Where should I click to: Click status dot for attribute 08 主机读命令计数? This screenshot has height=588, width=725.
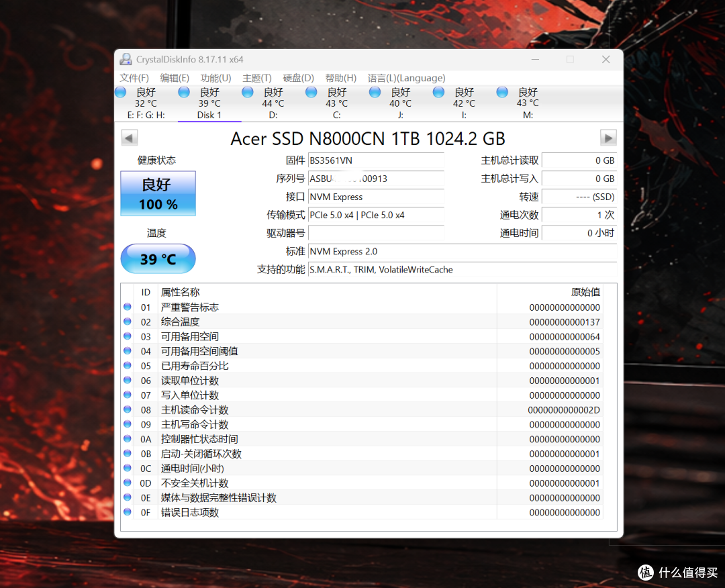coord(128,409)
